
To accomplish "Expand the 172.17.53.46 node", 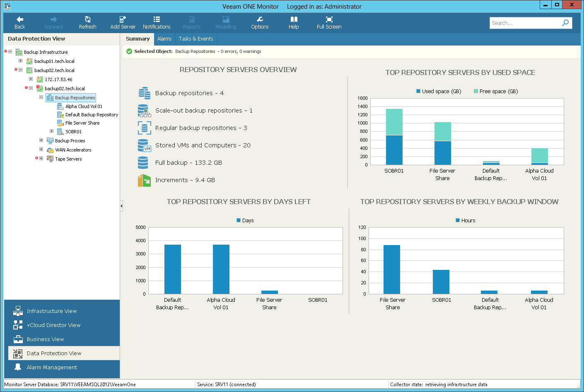I will 31,79.
